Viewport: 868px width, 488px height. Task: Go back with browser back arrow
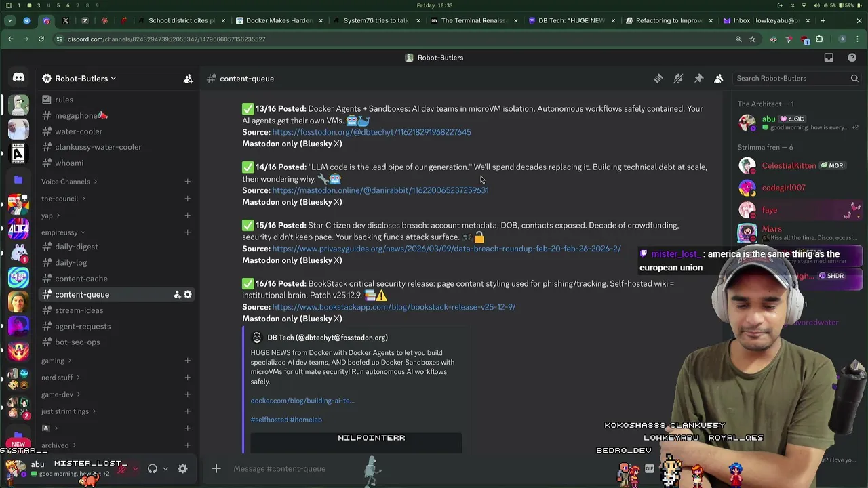pyautogui.click(x=11, y=39)
